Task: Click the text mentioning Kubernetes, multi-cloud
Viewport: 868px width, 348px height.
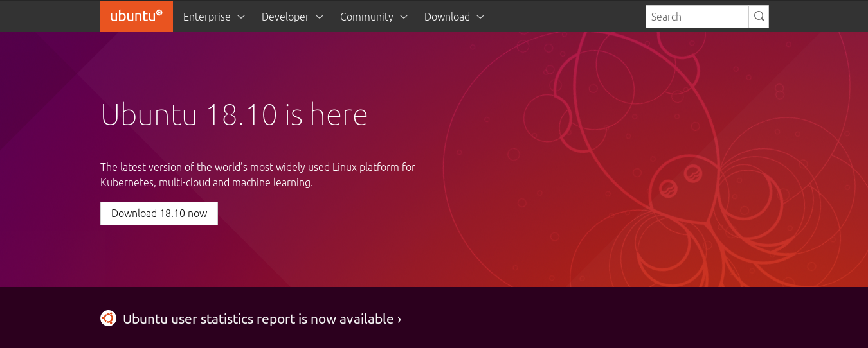Action: tap(258, 175)
